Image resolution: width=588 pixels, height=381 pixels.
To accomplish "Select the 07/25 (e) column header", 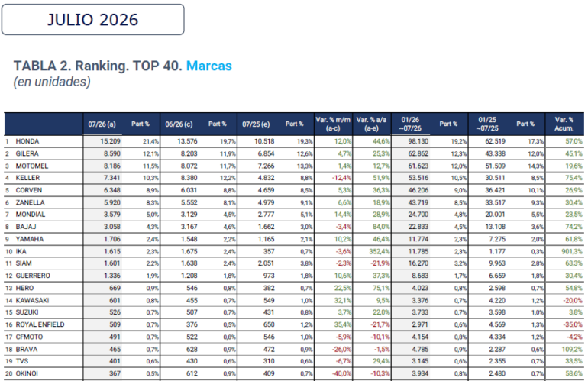I will click(x=256, y=124).
